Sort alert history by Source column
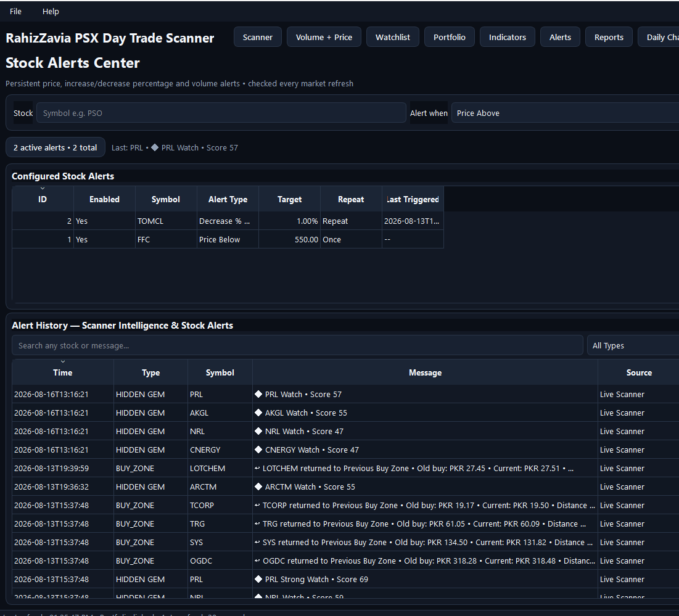 [x=639, y=372]
